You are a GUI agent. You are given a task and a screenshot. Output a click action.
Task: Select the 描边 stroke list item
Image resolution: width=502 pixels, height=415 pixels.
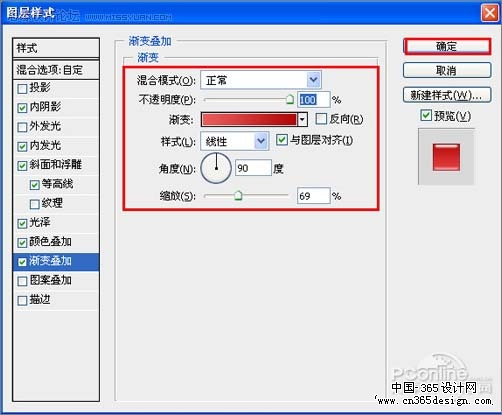click(x=56, y=300)
